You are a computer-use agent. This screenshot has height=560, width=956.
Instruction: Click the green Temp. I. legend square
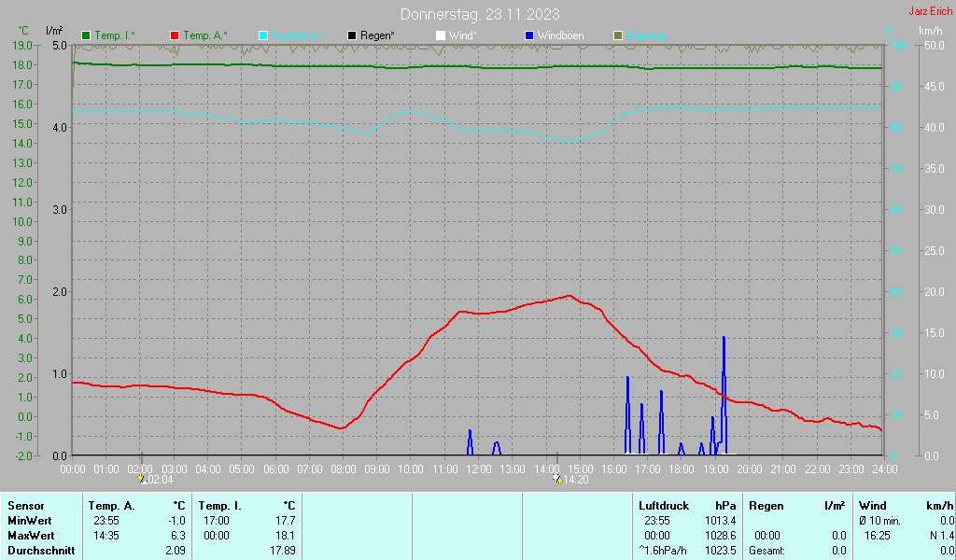[x=87, y=35]
